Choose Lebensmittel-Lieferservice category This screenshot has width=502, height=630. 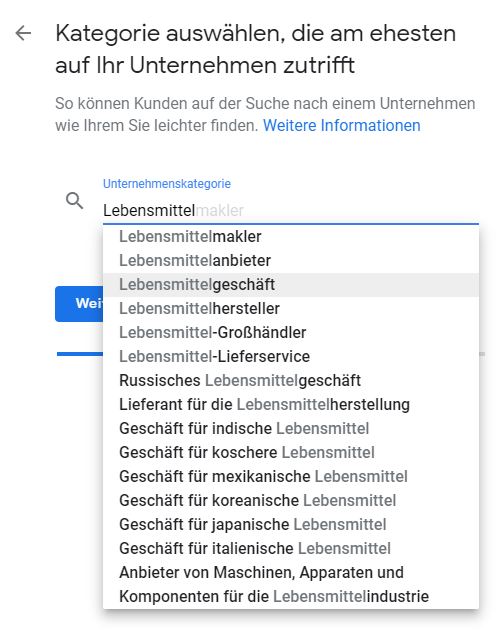click(x=291, y=357)
